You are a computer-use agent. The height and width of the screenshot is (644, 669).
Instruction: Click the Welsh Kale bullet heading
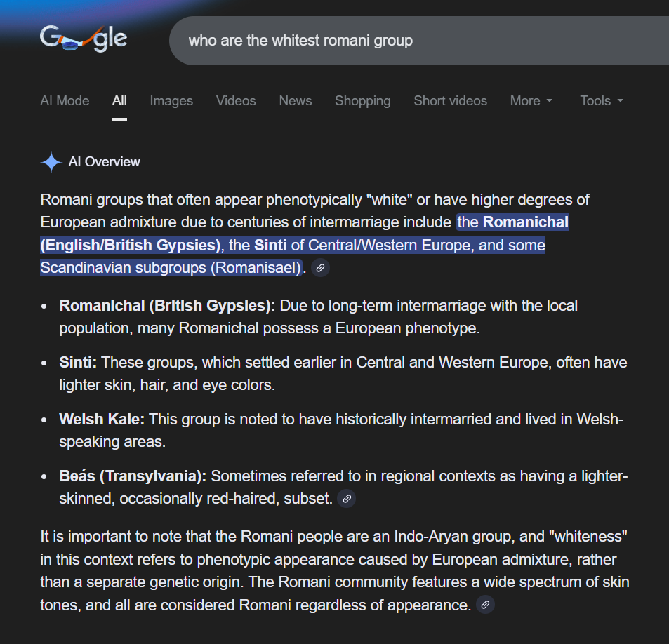click(102, 420)
